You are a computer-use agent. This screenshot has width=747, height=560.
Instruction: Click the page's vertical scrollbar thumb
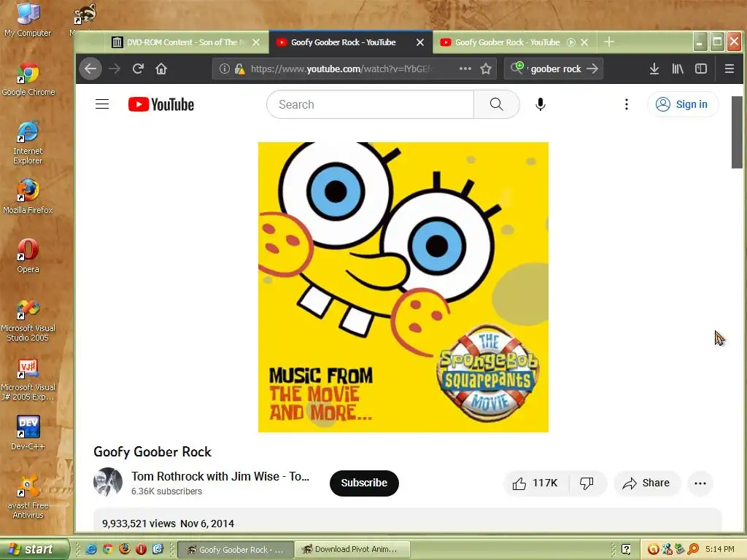pos(737,133)
